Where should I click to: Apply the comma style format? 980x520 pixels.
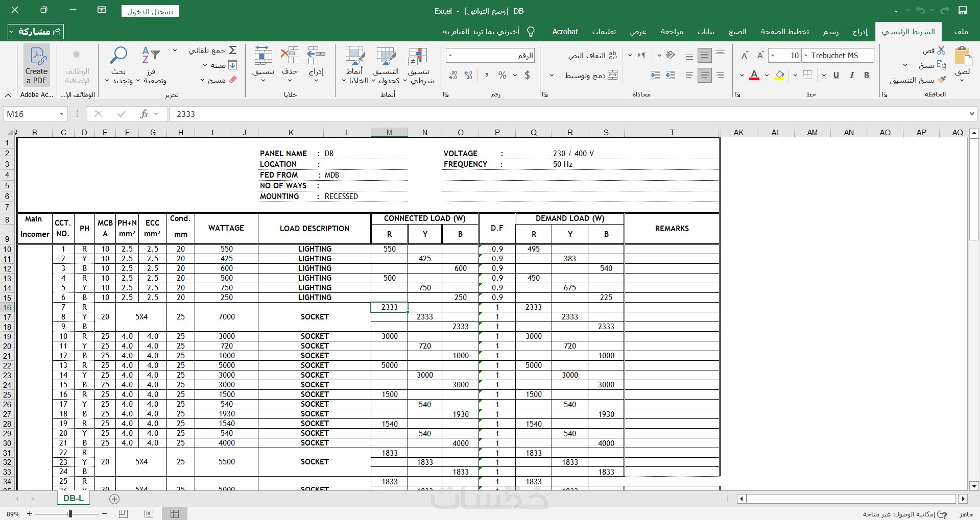coord(486,76)
